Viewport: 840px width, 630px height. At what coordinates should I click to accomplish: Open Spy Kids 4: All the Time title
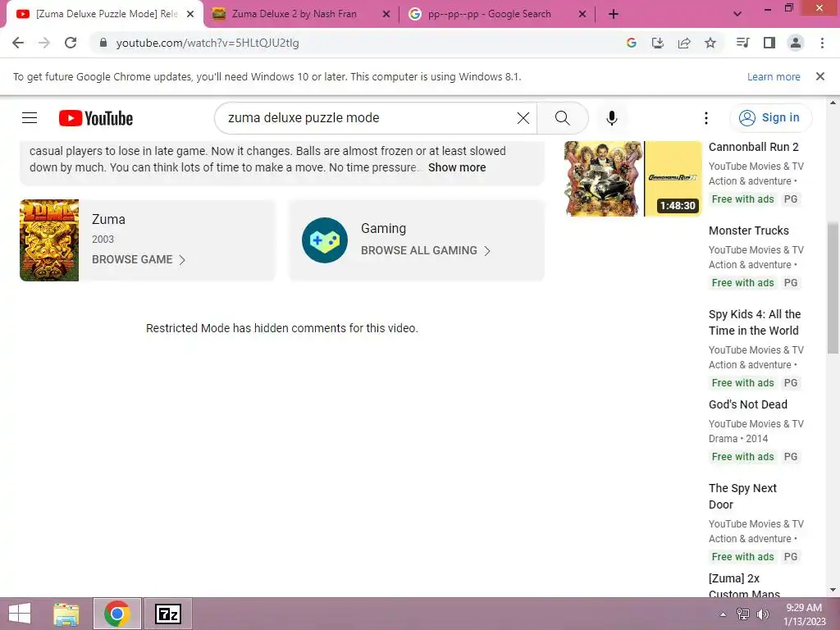[x=755, y=322]
